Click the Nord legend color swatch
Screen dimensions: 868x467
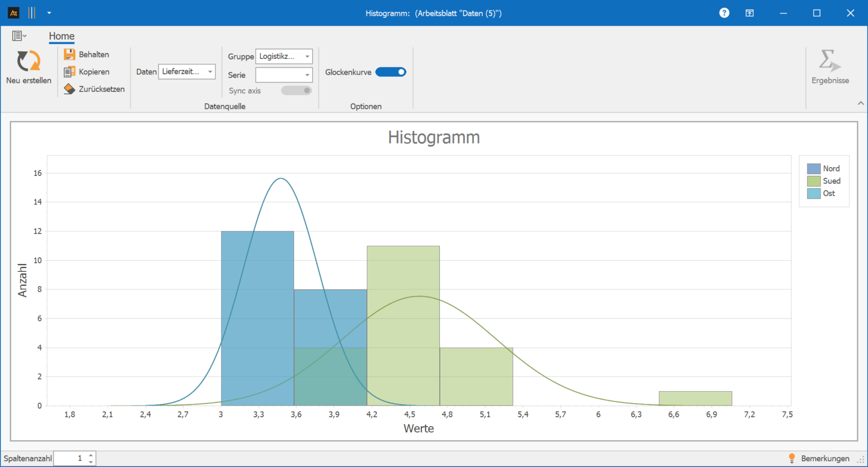tap(813, 169)
